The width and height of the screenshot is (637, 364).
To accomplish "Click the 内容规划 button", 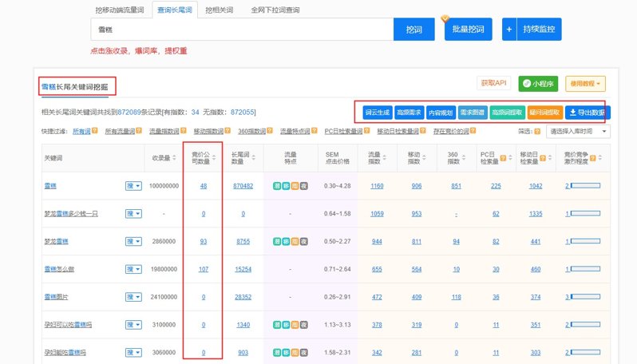I will pos(441,113).
